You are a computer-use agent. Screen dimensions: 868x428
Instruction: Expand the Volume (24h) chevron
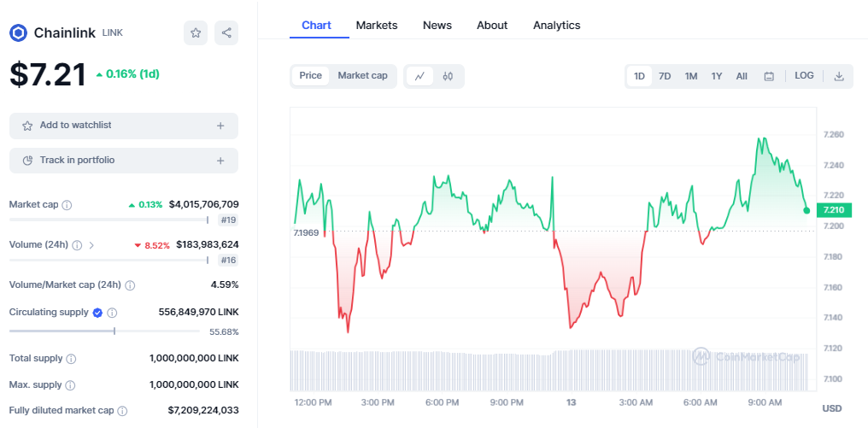91,245
